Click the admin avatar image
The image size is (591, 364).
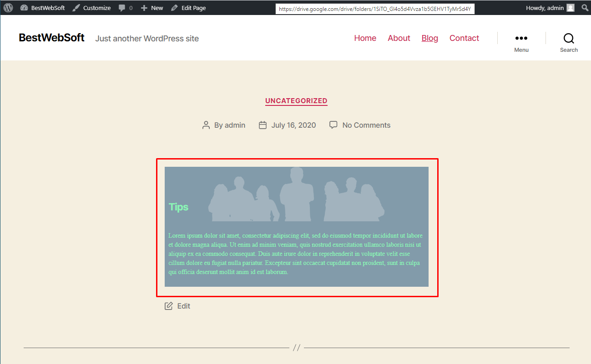pyautogui.click(x=571, y=8)
